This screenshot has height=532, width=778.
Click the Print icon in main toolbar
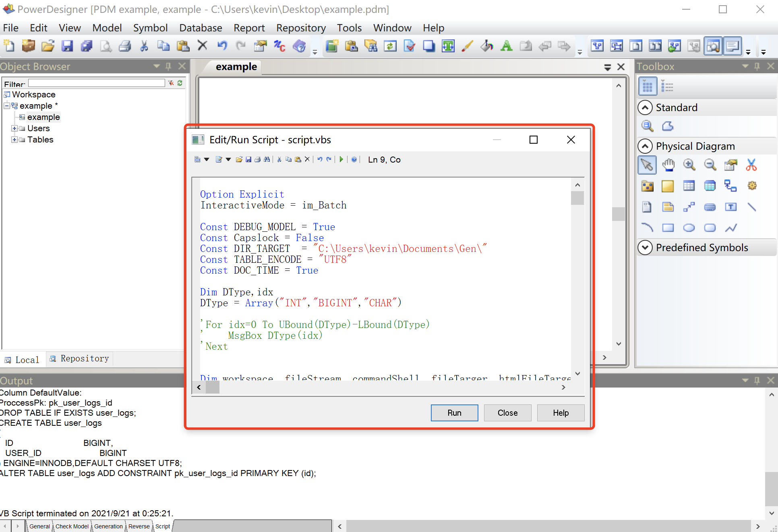(125, 46)
